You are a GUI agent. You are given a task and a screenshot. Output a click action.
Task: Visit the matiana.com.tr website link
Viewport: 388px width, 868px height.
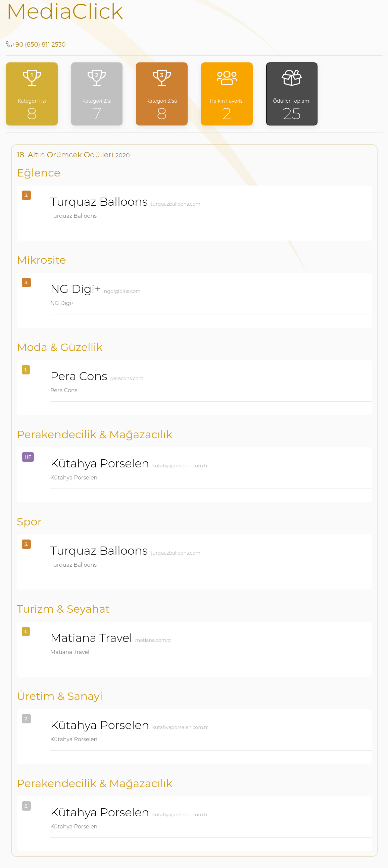[x=153, y=640]
